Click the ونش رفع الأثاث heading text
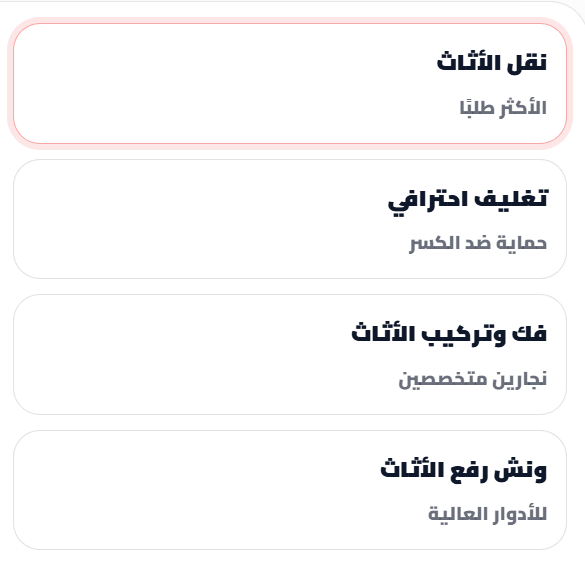This screenshot has width=585, height=562. click(x=464, y=469)
